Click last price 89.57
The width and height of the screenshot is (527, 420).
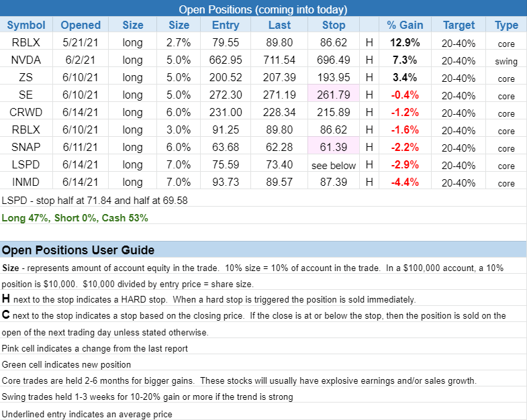point(279,182)
